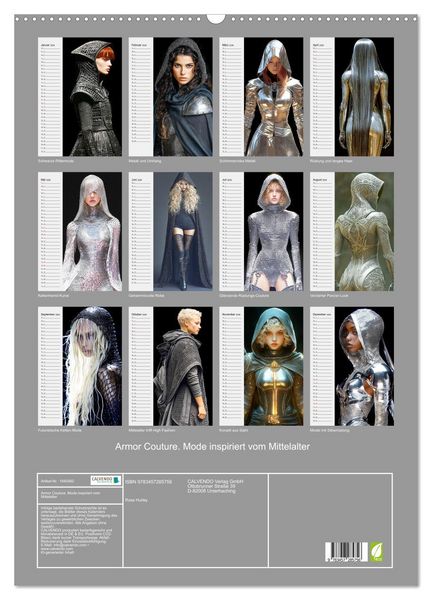Click the hanging notch at top center
This screenshot has width=432, height=600.
[x=216, y=18]
